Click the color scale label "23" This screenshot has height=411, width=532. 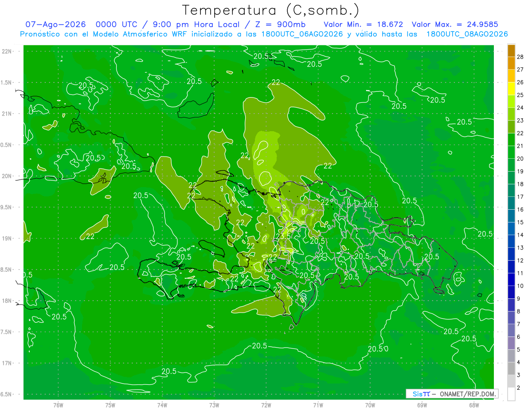click(520, 120)
